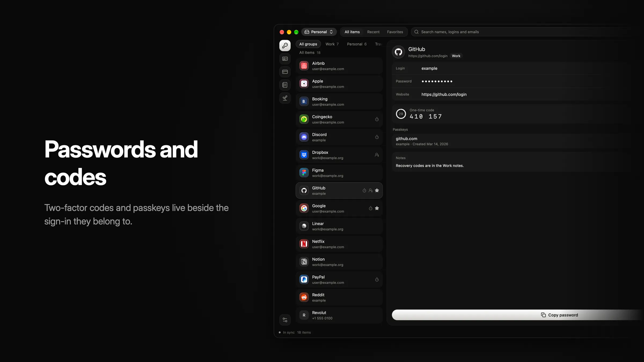The image size is (644, 362).
Task: Open the Payment cards icon in sidebar
Action: pos(285,72)
